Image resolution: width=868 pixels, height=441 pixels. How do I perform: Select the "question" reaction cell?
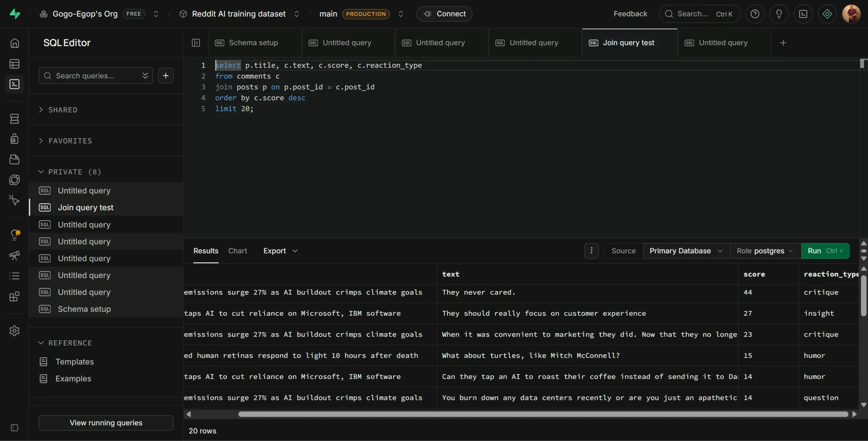click(x=829, y=398)
